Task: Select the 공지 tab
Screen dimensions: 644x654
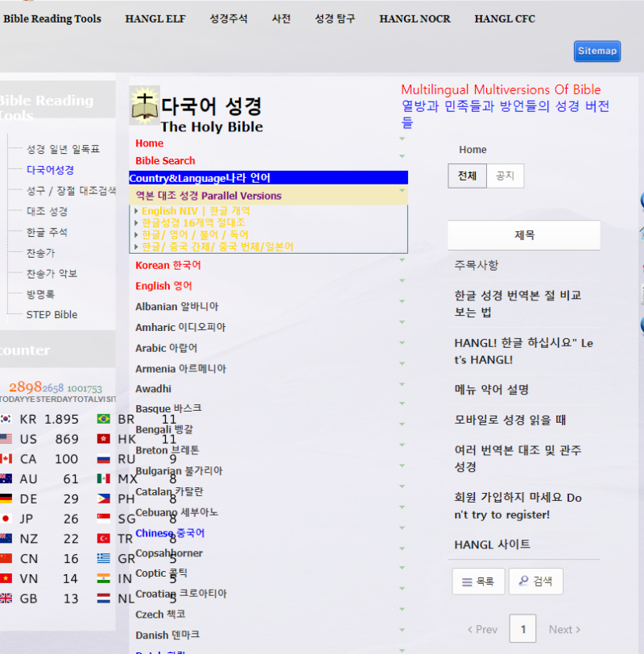Action: pos(505,176)
